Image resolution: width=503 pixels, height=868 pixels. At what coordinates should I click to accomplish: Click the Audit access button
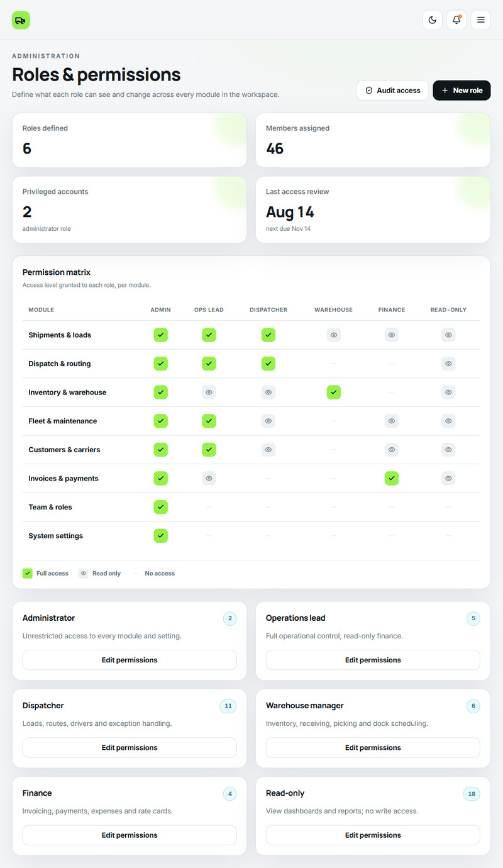click(x=392, y=91)
